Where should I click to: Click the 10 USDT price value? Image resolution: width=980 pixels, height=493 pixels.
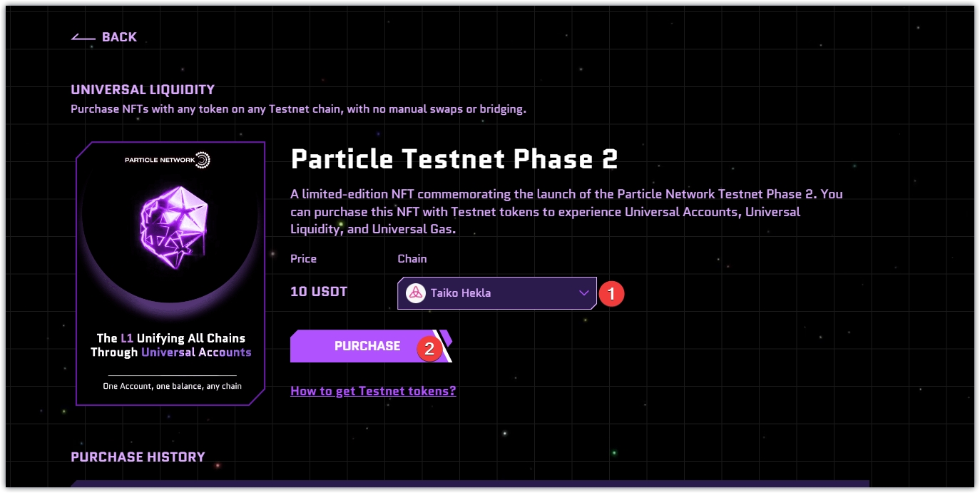(x=319, y=292)
